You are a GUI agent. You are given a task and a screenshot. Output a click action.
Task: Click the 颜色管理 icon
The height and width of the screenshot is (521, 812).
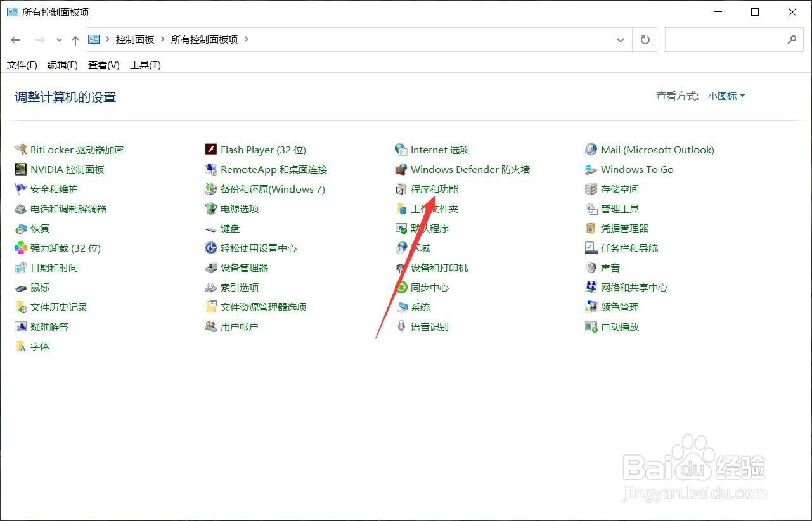tap(591, 307)
